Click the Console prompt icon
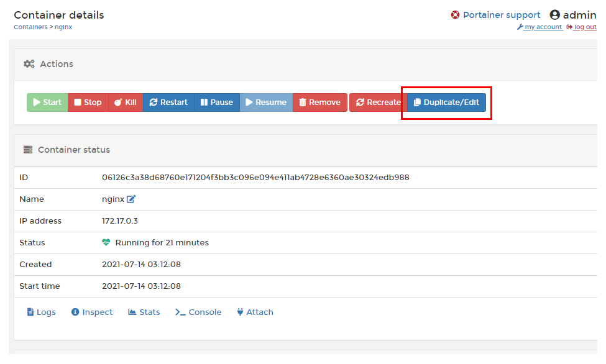606x364 pixels. point(180,312)
